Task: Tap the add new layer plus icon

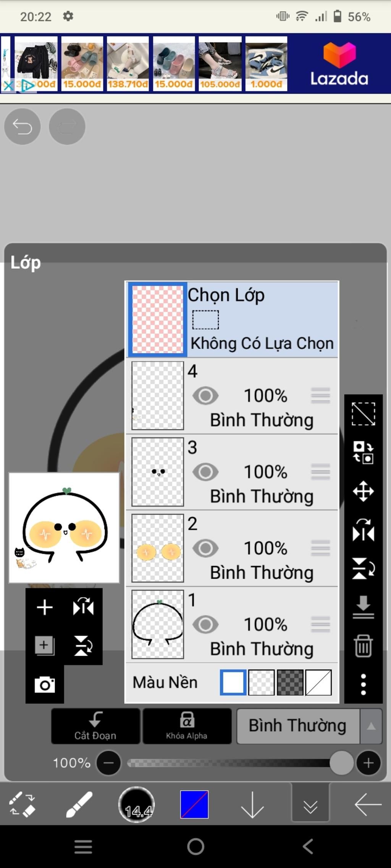Action: click(x=45, y=607)
